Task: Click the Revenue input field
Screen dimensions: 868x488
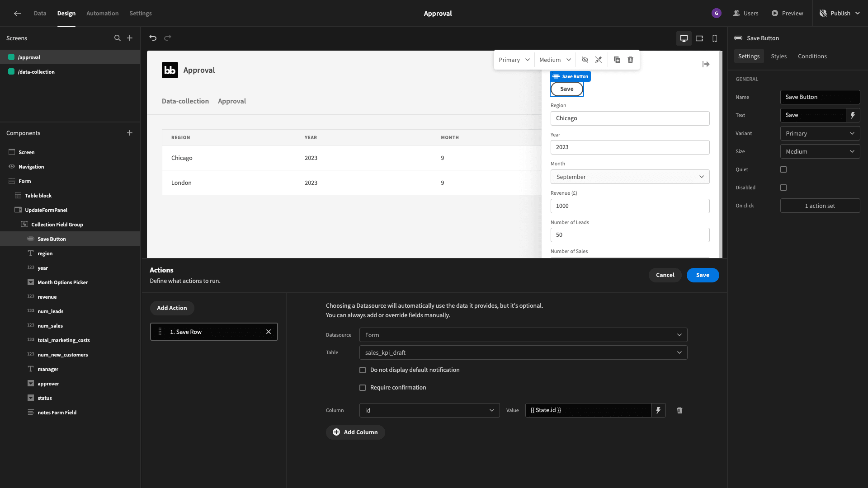Action: [x=630, y=206]
